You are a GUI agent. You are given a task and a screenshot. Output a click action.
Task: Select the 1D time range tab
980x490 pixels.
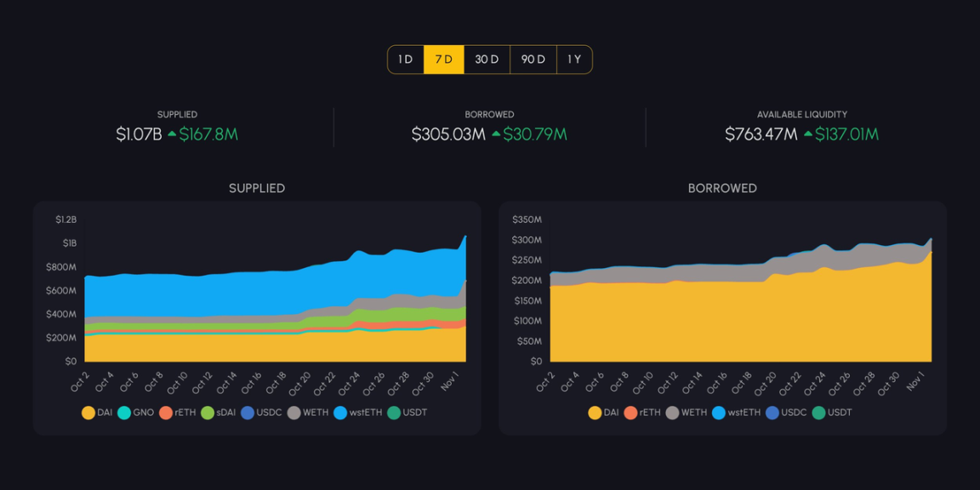tap(406, 60)
